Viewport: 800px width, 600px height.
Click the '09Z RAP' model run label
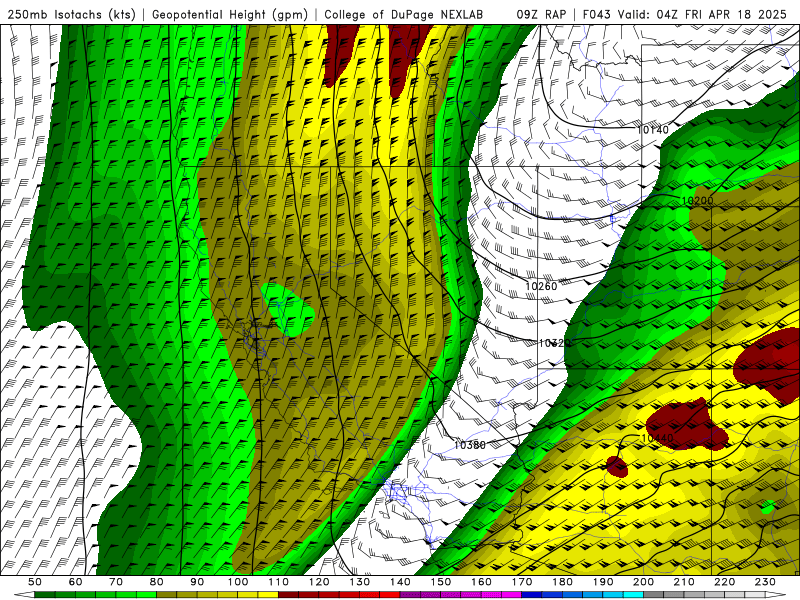[541, 14]
